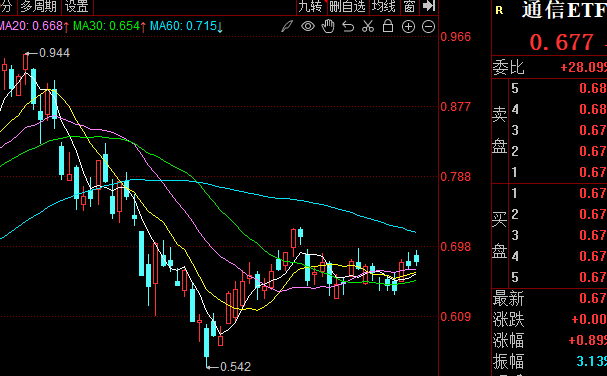The image size is (607, 376).
Task: Click the yellow R badge
Action: [499, 10]
